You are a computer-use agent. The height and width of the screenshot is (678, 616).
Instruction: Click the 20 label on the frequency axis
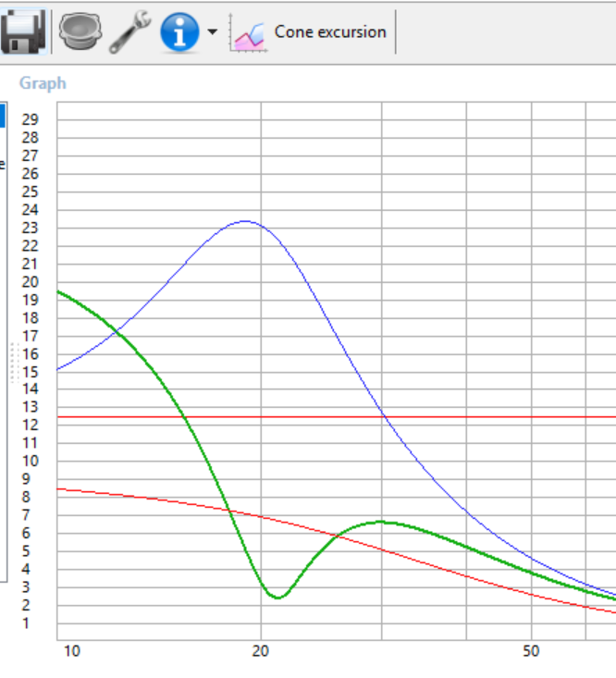point(260,651)
